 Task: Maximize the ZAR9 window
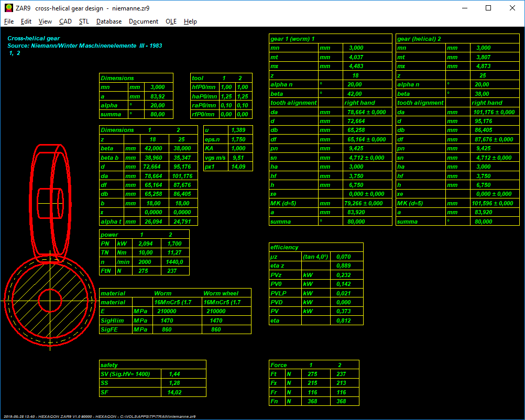click(488, 8)
